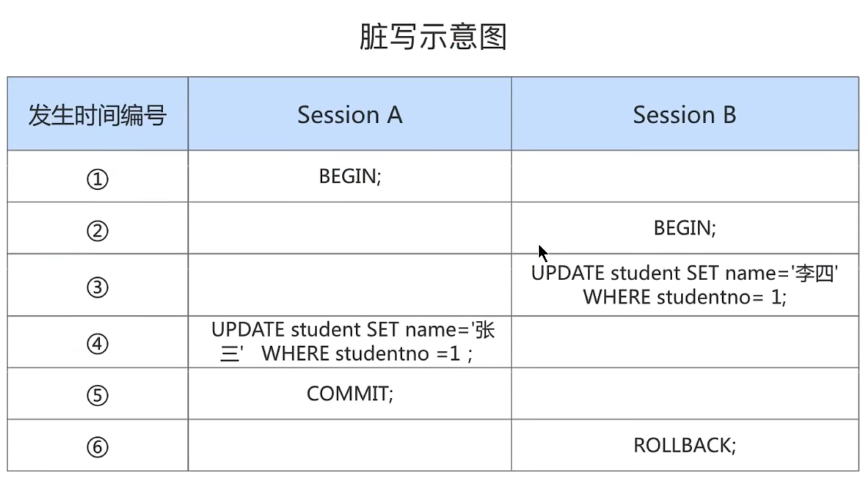Screen dimensions: 868x478
Task: Click the circled number ③ marker
Action: pyautogui.click(x=98, y=287)
